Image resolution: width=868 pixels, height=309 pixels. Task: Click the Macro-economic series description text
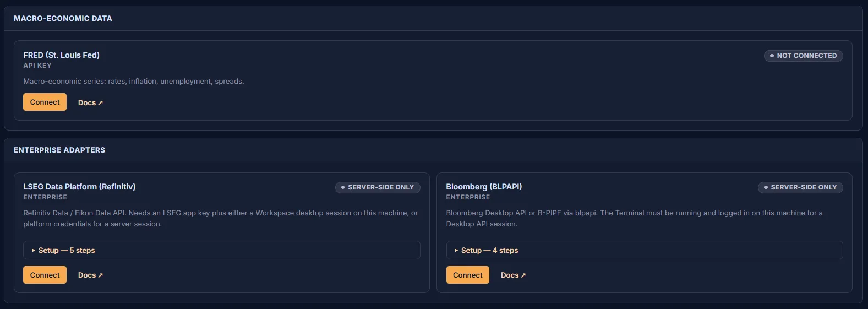133,81
